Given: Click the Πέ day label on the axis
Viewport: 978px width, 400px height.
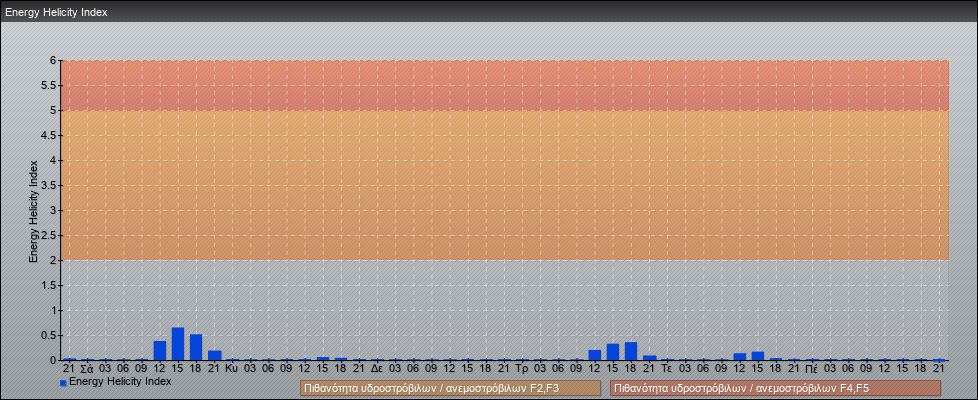Looking at the screenshot, I should pyautogui.click(x=811, y=369).
